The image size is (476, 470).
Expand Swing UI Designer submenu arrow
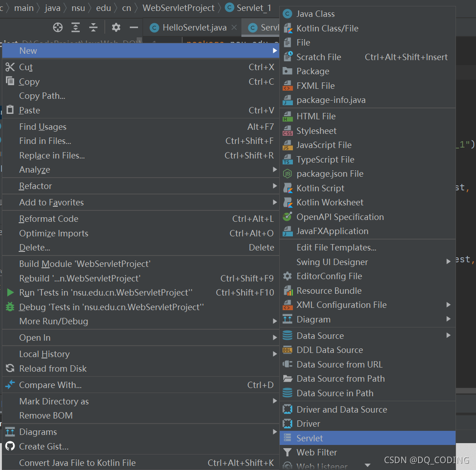[448, 261]
